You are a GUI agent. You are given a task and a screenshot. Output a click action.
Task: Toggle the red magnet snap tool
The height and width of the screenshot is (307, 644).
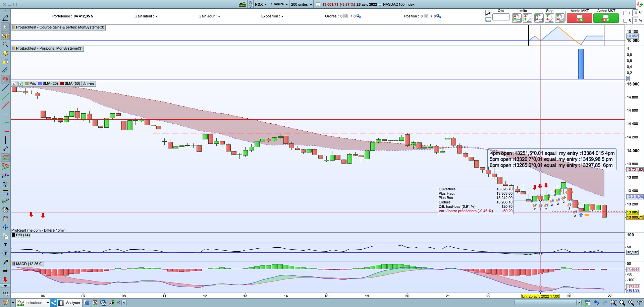click(x=5, y=79)
